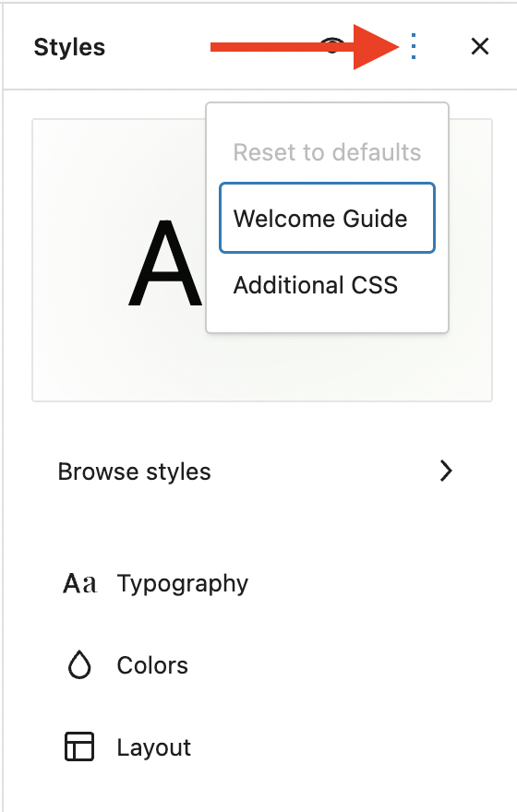Click the droplet Colors icon

pos(79,665)
